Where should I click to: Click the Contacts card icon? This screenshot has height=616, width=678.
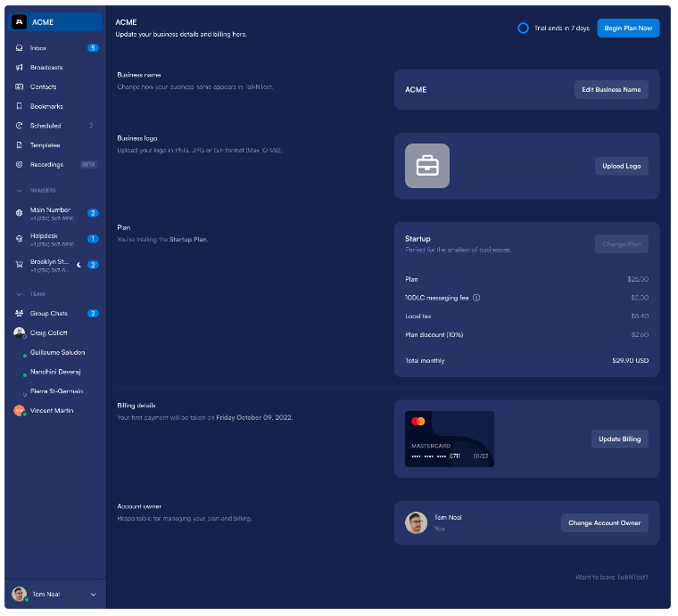click(19, 86)
